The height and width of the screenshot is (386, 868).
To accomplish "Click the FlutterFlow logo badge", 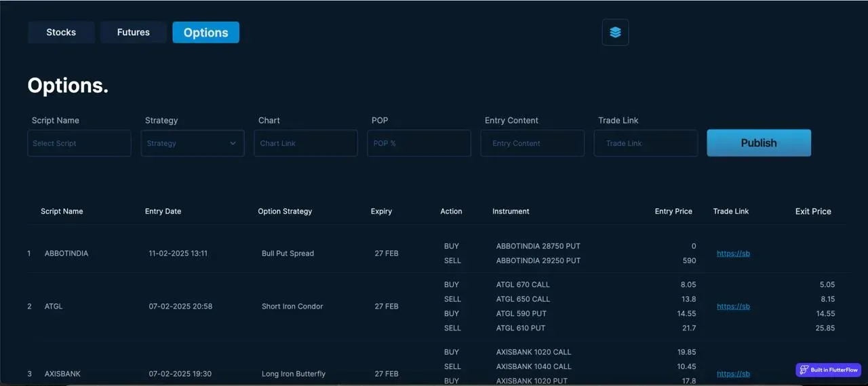I will click(828, 370).
